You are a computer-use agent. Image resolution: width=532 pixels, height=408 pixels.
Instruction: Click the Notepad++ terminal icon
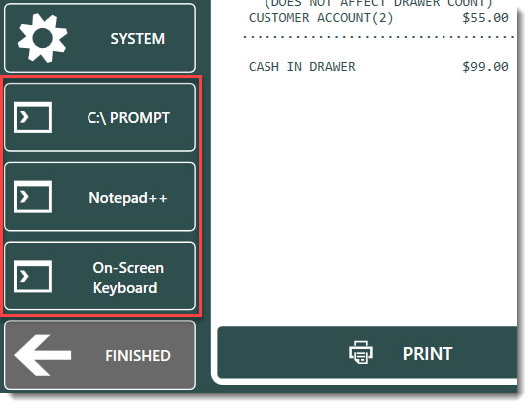pos(33,196)
